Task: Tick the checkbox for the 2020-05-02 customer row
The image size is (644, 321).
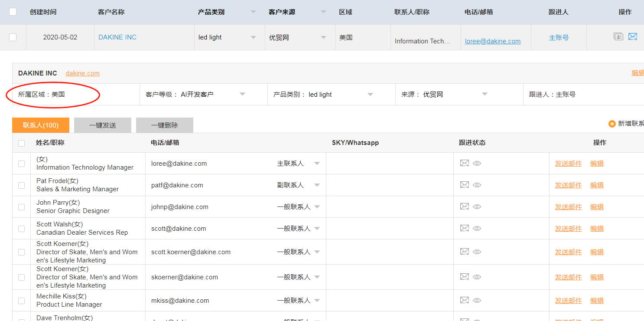Action: [x=13, y=37]
